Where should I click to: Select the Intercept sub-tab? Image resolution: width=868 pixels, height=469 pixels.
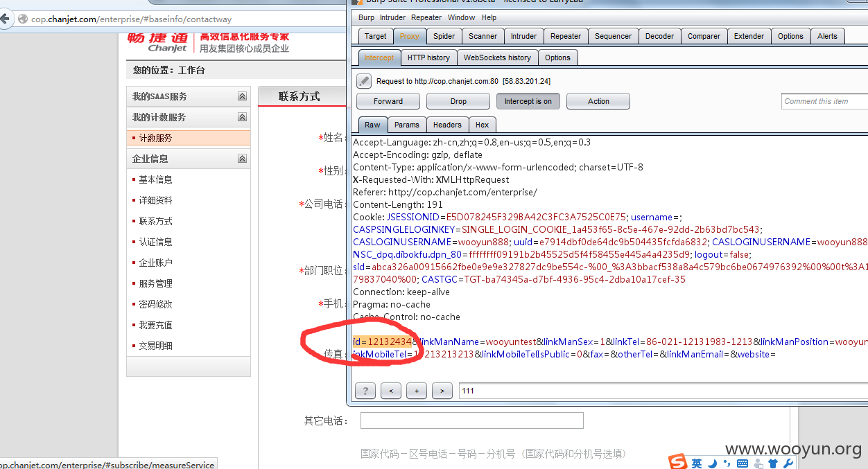(x=379, y=57)
